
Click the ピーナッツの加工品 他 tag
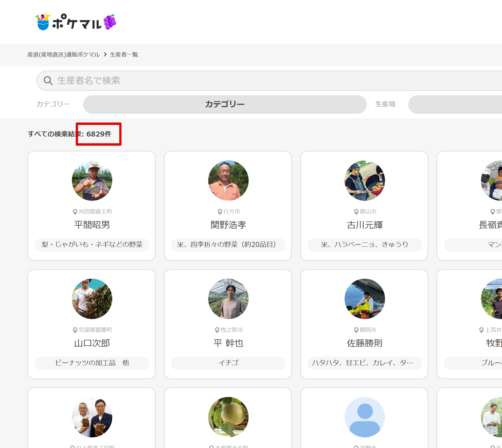point(92,363)
